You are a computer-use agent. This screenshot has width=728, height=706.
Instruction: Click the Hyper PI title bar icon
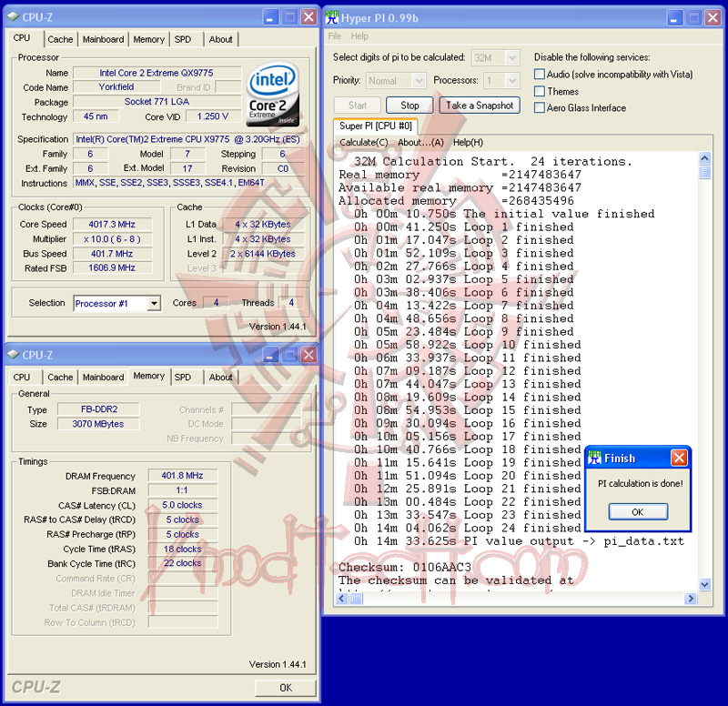coord(331,17)
